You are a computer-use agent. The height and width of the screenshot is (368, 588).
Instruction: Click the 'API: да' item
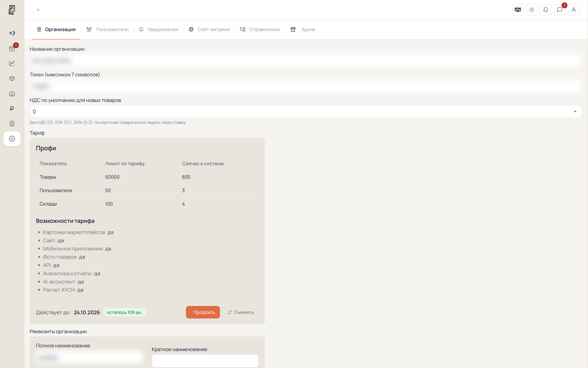(51, 265)
